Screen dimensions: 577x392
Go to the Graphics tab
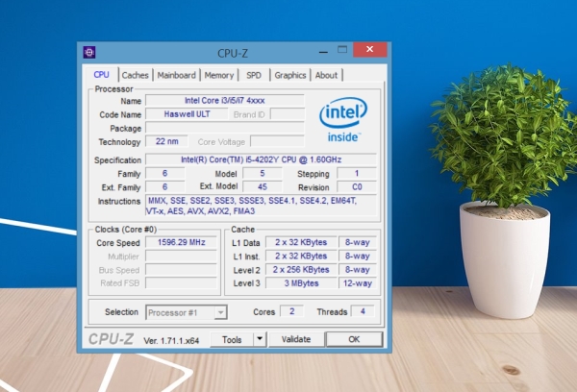click(290, 75)
